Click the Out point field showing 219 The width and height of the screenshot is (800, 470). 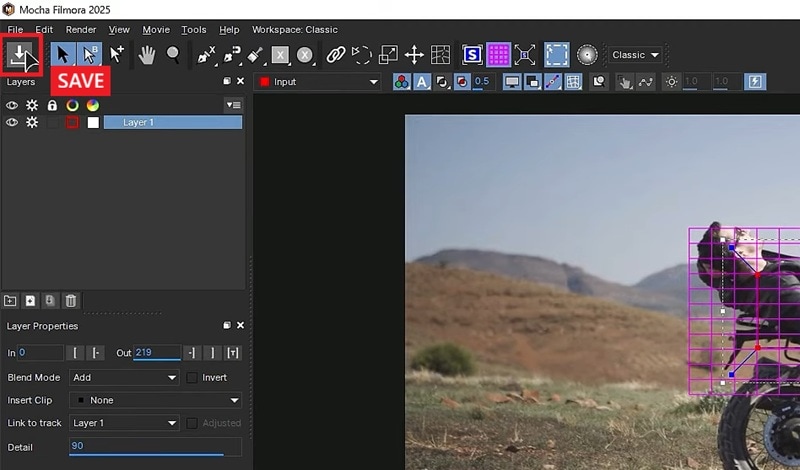coord(157,353)
